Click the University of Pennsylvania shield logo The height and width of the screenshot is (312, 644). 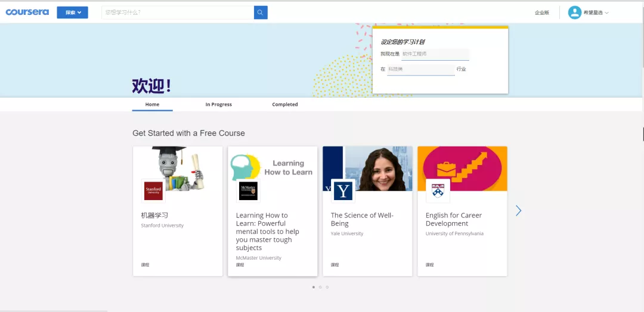(x=438, y=191)
